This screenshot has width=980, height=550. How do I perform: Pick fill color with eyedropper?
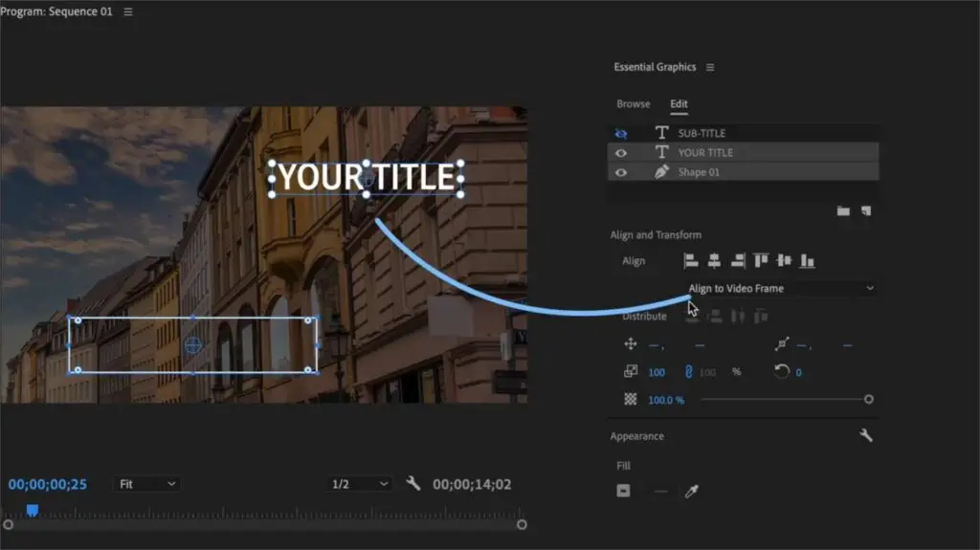coord(691,492)
